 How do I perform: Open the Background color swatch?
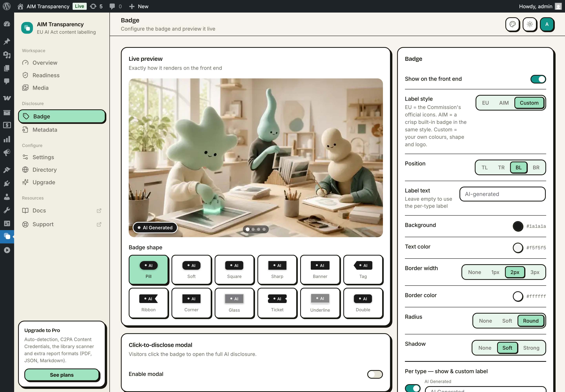[518, 226]
